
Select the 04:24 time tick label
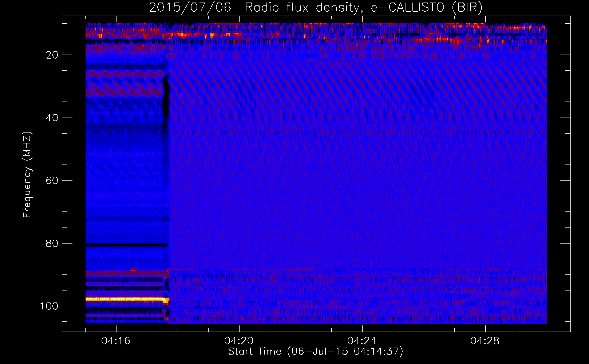[362, 341]
